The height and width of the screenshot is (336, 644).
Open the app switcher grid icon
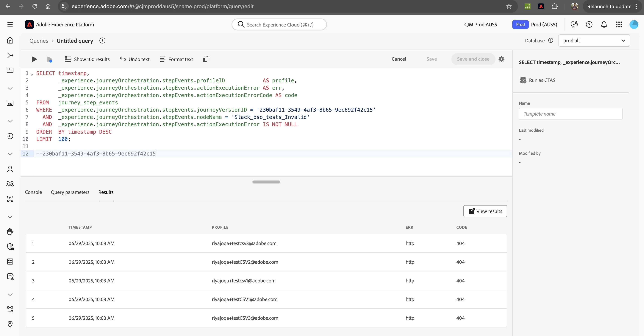coord(619,24)
